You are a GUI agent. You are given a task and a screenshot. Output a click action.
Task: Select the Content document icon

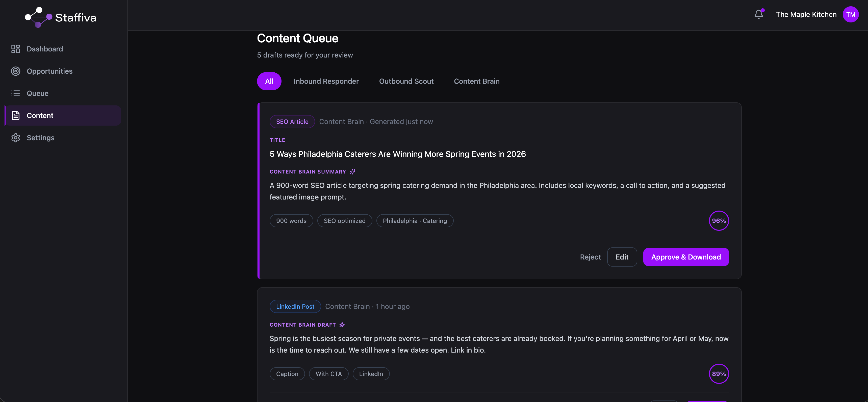pyautogui.click(x=15, y=116)
